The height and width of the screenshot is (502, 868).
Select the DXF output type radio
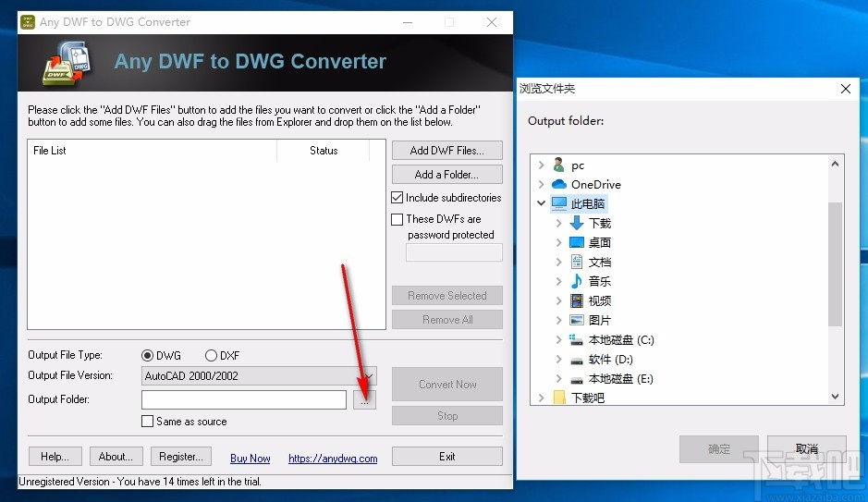(211, 355)
